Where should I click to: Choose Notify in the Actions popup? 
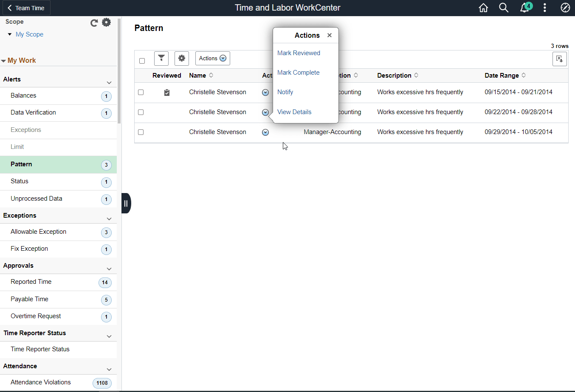tap(285, 92)
